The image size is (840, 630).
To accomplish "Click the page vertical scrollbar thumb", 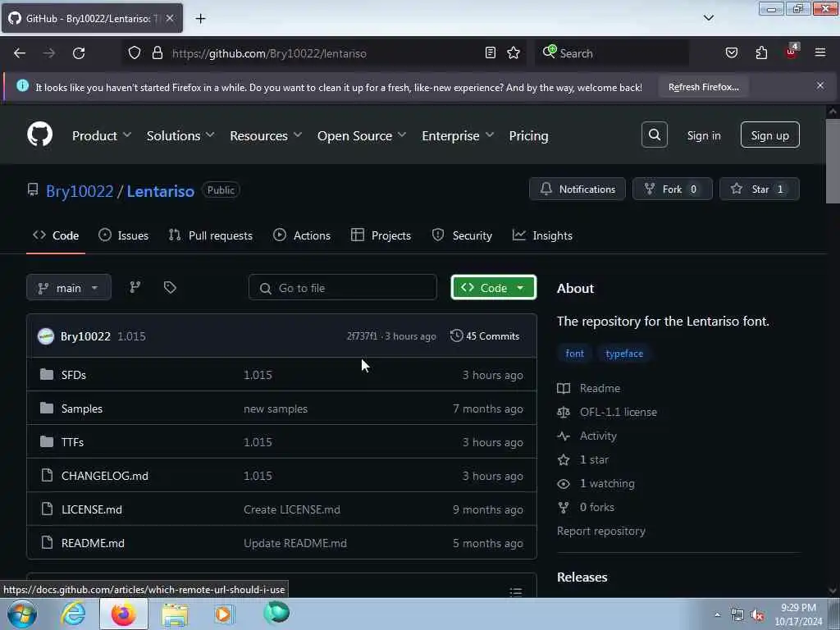I will point(832,161).
